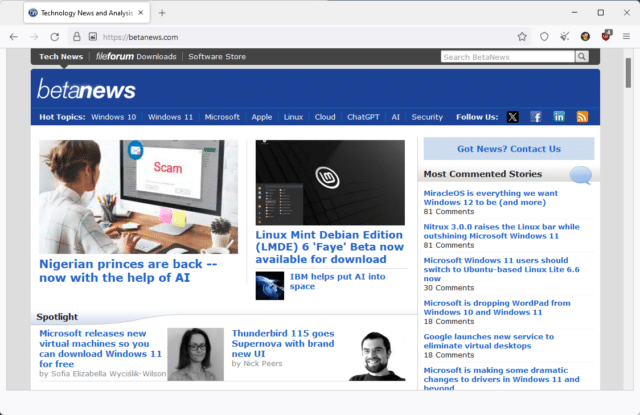Click the page vertical scrollbar thumb
The width and height of the screenshot is (640, 415).
point(628,73)
